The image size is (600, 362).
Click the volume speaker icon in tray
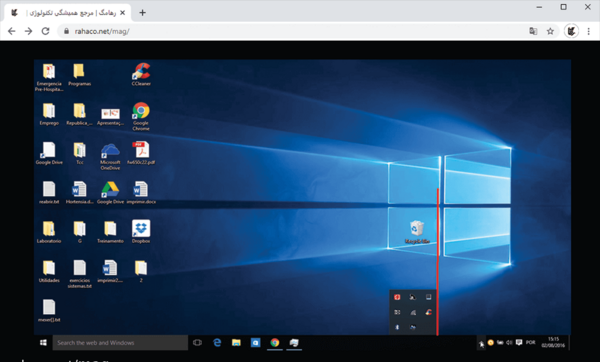tap(509, 342)
